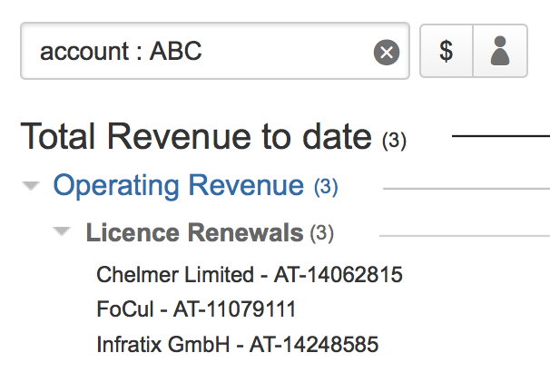Collapse the Operating Revenue section triangle

coord(32,186)
